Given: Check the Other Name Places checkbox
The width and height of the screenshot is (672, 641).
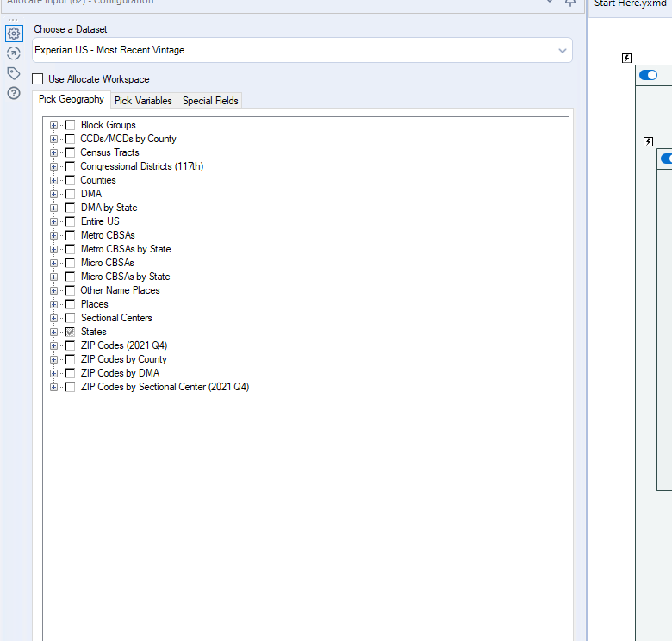Looking at the screenshot, I should tap(71, 290).
